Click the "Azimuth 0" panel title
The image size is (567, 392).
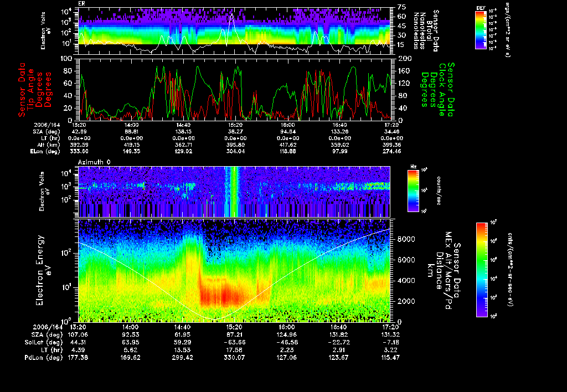[94, 162]
